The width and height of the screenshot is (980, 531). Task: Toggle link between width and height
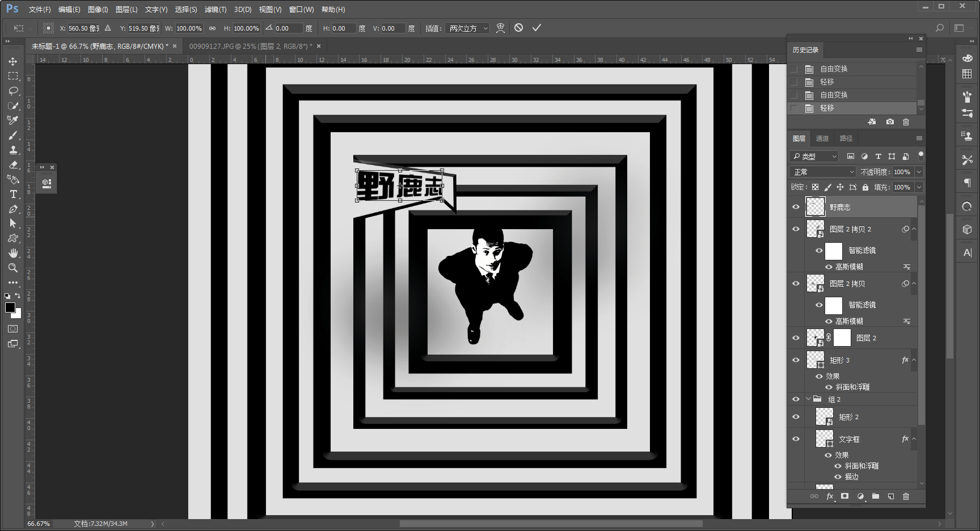213,28
